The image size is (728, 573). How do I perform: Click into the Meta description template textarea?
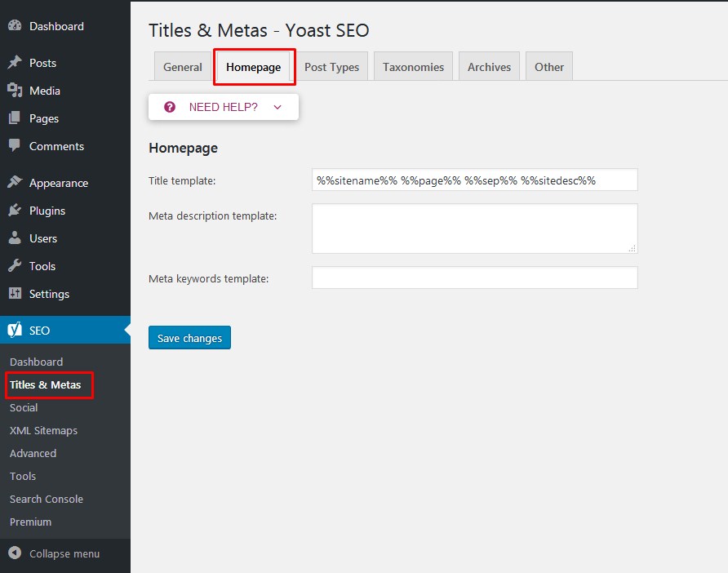point(474,229)
